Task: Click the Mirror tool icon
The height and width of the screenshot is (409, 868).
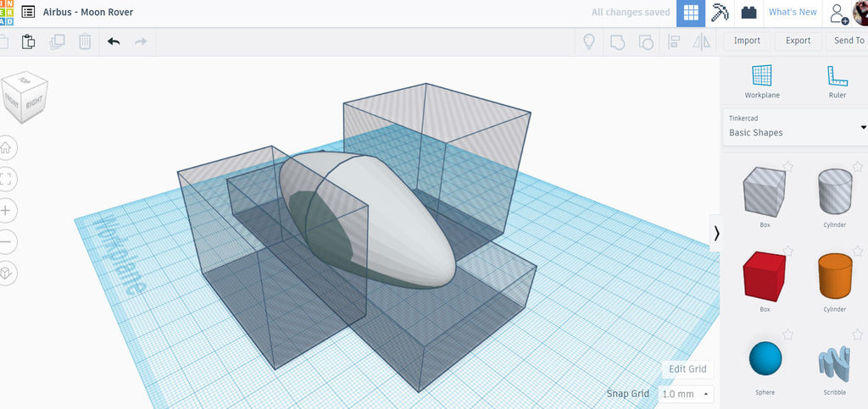Action: [701, 41]
